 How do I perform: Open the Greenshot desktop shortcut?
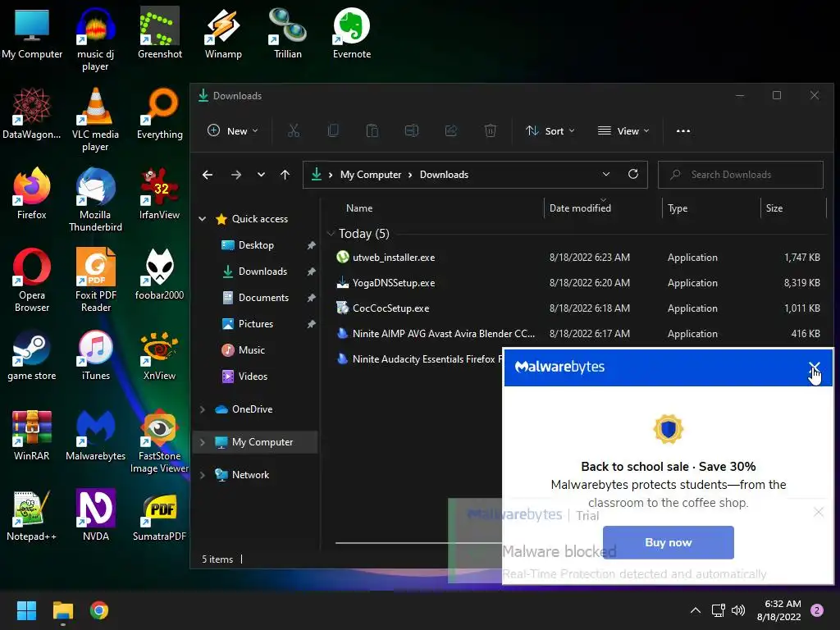(160, 33)
